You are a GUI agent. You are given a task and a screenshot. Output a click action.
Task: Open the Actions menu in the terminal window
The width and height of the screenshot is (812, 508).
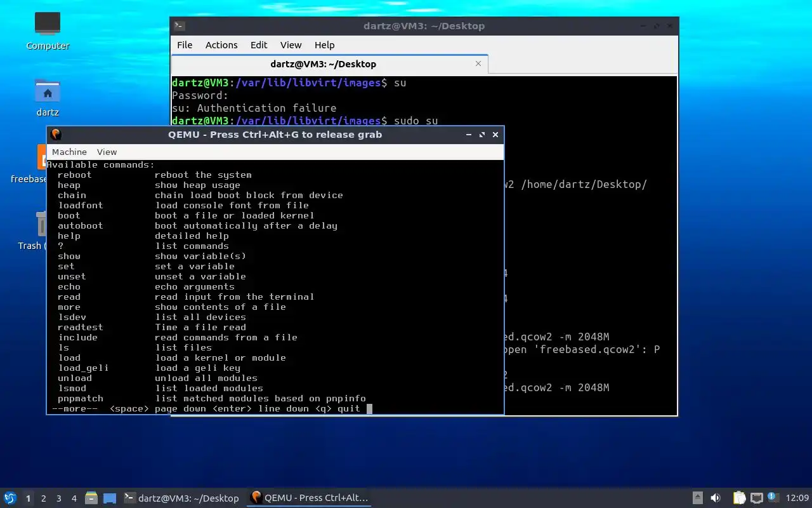221,45
